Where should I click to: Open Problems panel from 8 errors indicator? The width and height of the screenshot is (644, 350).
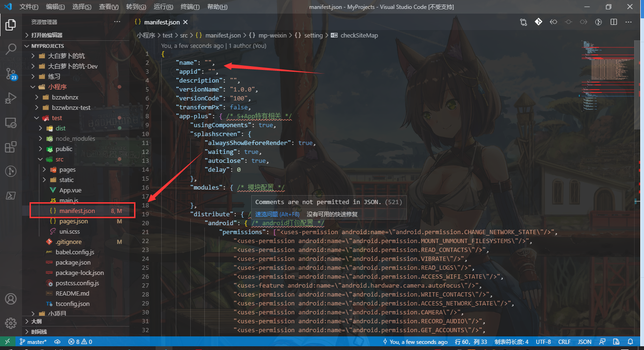pos(80,342)
